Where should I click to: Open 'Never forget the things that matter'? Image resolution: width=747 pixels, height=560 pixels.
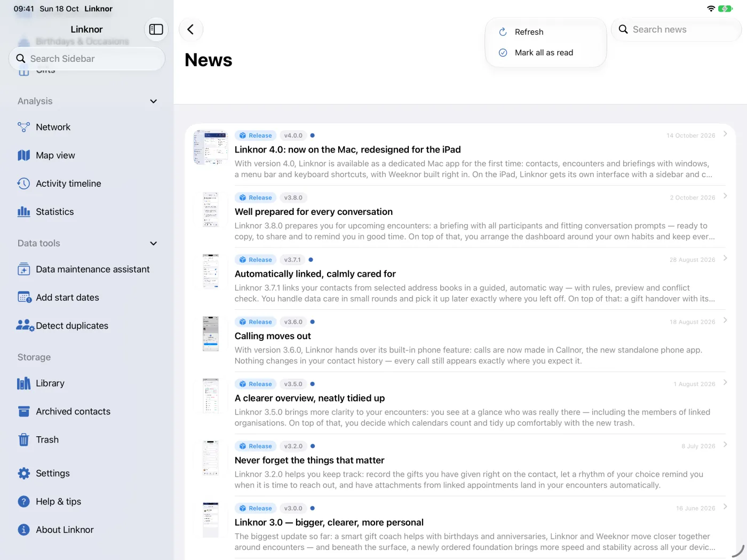(x=309, y=460)
